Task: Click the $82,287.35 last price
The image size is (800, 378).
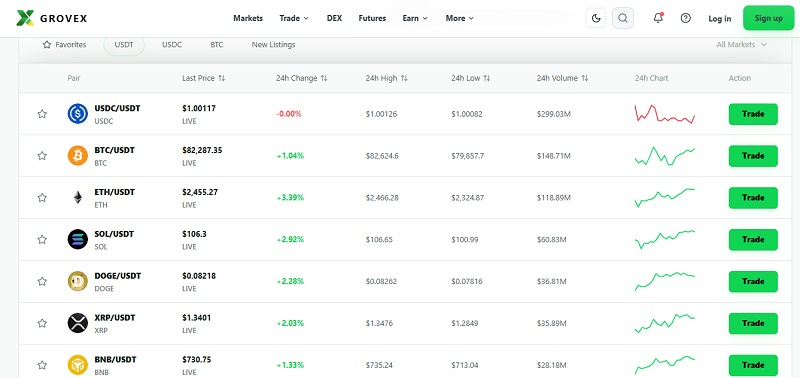Action: click(x=202, y=150)
